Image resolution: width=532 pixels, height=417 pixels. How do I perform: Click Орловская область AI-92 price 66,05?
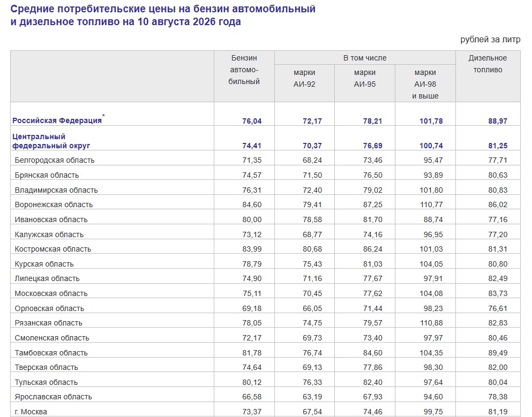[x=312, y=308]
